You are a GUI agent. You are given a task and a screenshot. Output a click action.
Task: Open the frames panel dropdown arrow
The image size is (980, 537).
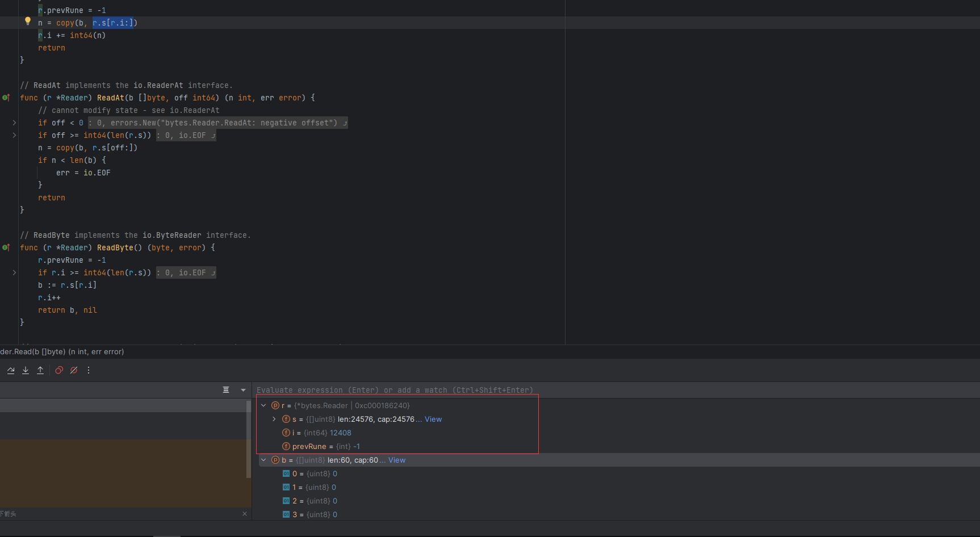pyautogui.click(x=244, y=390)
